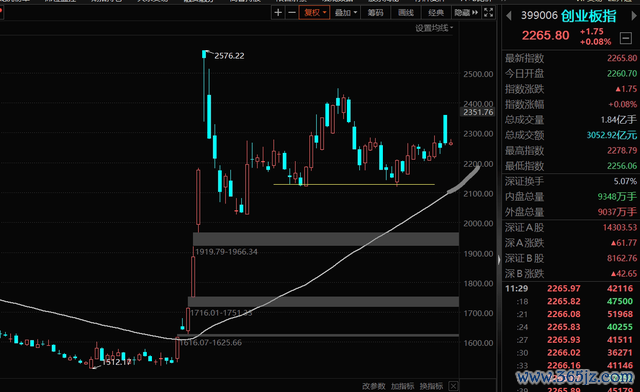This screenshot has height=392, width=640.
Task: Toggle 隐藏 side panel
Action: [466, 13]
